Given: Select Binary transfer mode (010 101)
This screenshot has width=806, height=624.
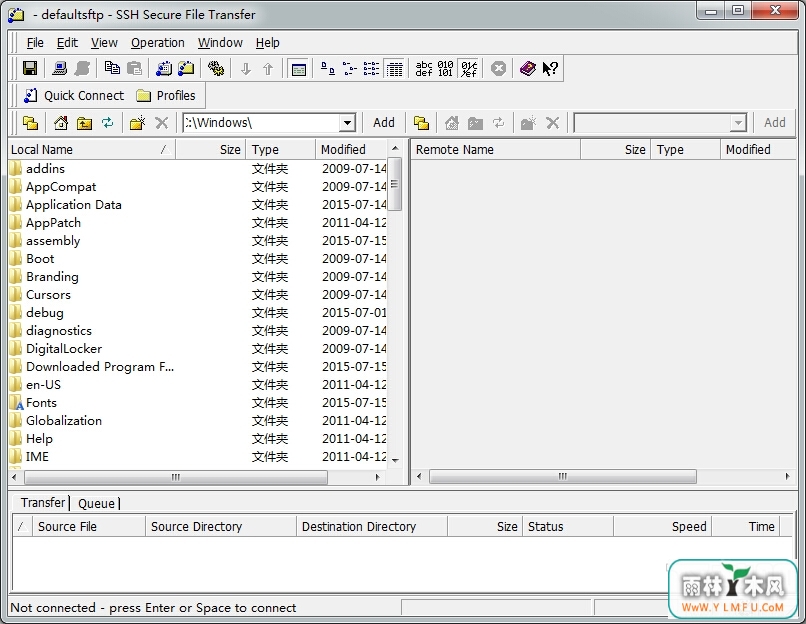Looking at the screenshot, I should (x=446, y=68).
